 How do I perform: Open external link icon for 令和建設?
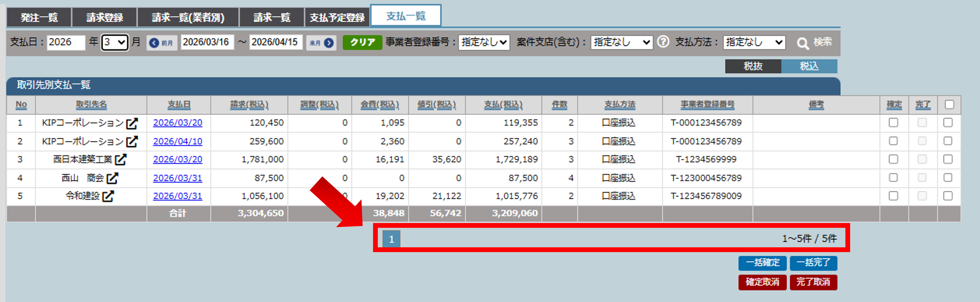click(108, 196)
